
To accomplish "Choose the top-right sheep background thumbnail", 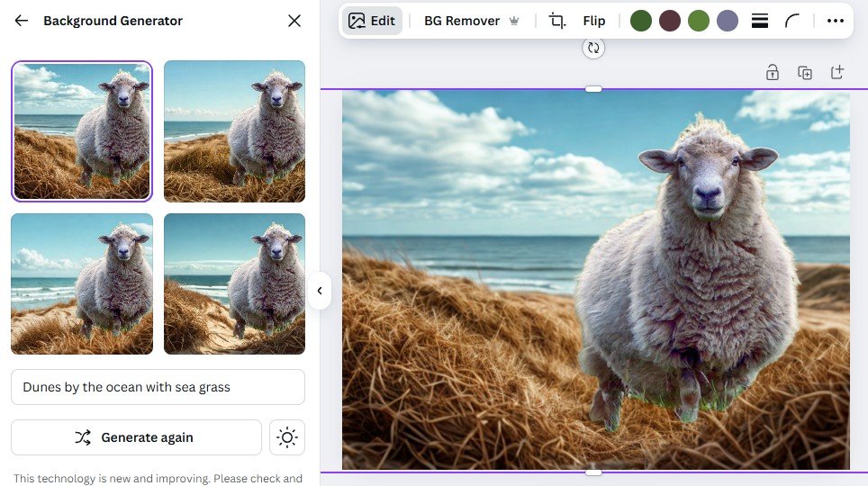I will pos(234,131).
